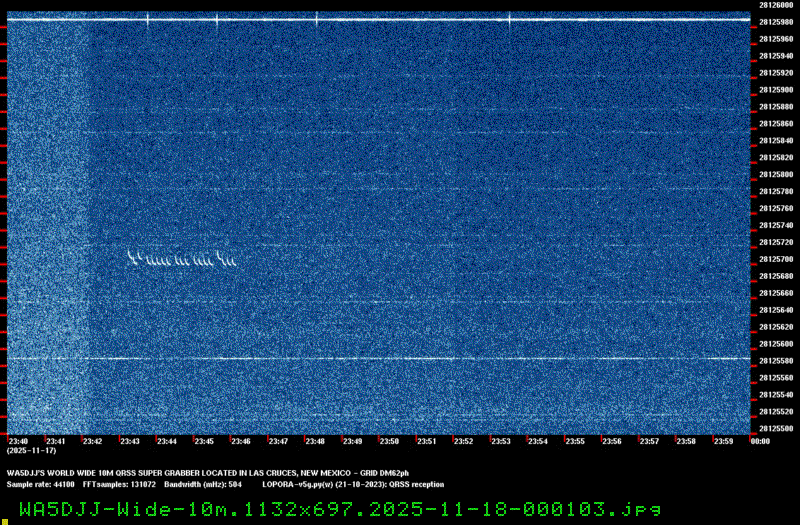Click the 28125840 frequency label
The width and height of the screenshot is (800, 525).
pos(776,140)
